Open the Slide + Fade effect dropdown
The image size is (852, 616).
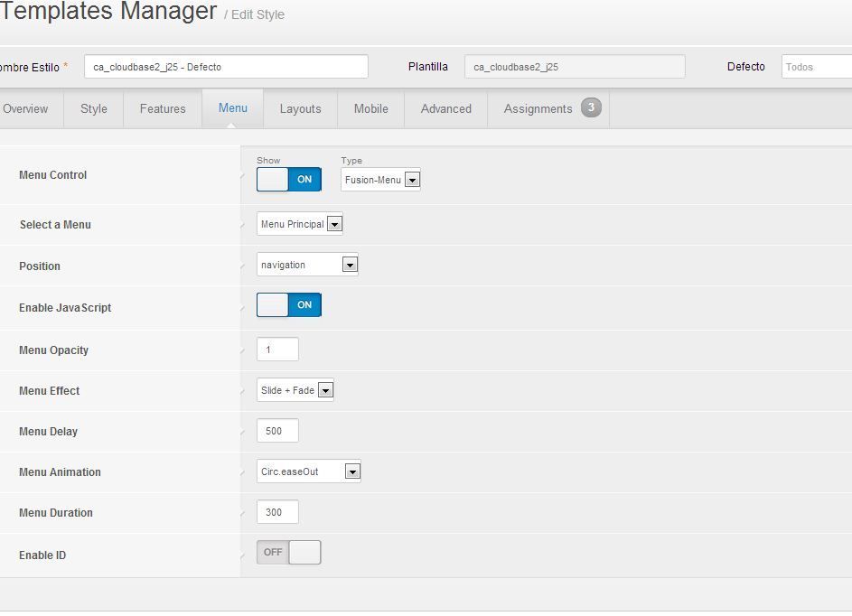295,390
